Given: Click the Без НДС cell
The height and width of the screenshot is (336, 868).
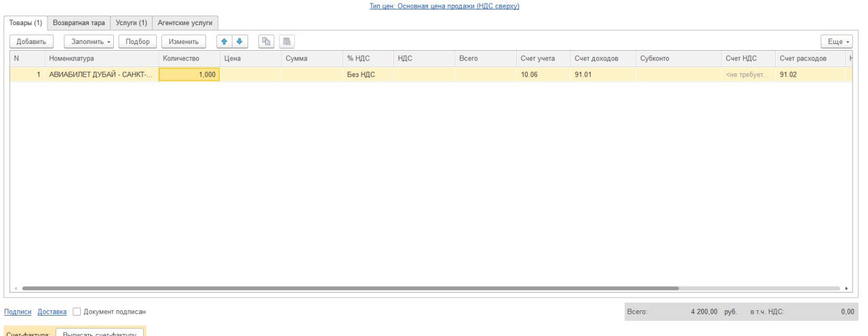Looking at the screenshot, I should pyautogui.click(x=368, y=75).
